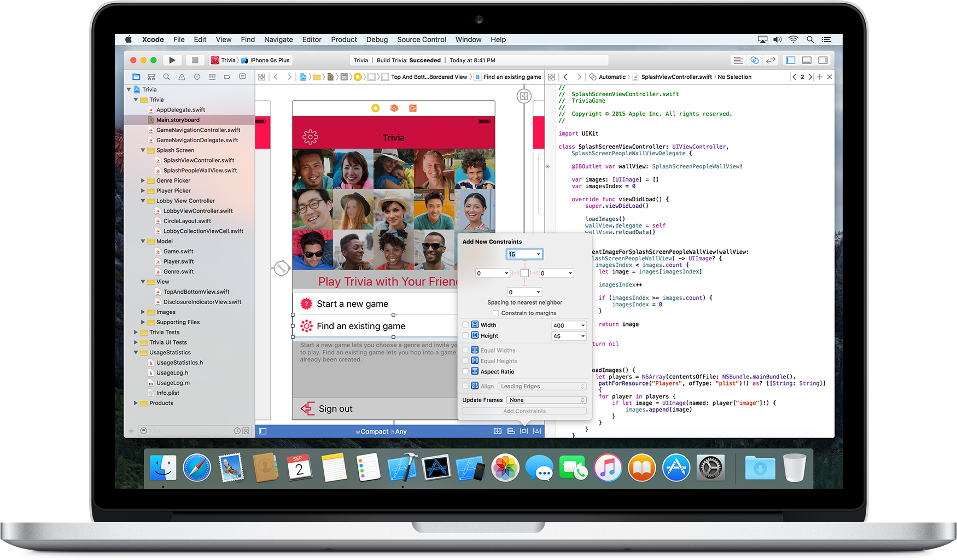Screen dimensions: 957x560
Task: Open the Stack tool in canvas bar
Action: coord(498,431)
